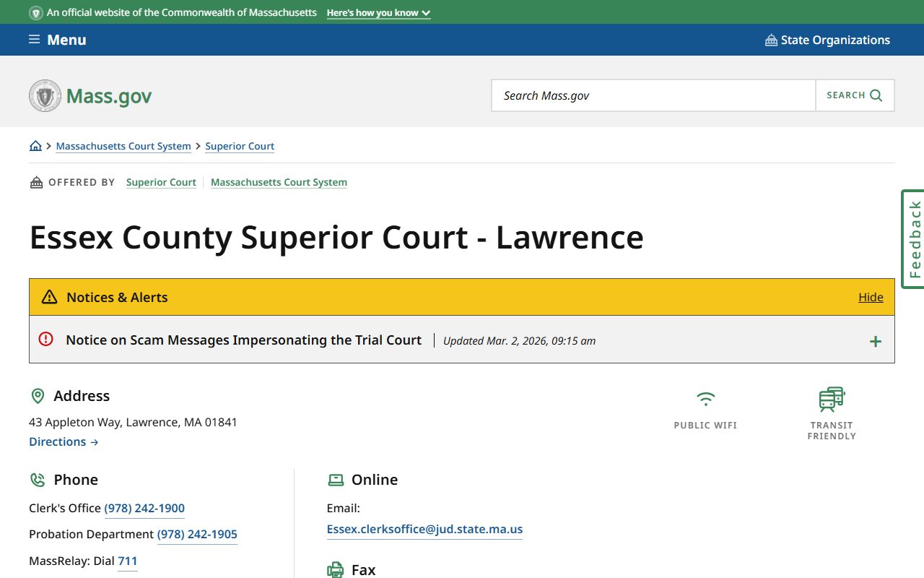Screen dimensions: 924x578
Task: Click Notice on Scam Messages title
Action: [243, 340]
